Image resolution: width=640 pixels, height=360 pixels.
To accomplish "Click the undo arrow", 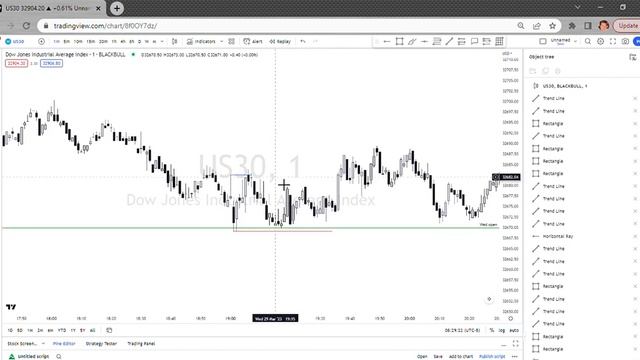I will pos(303,42).
